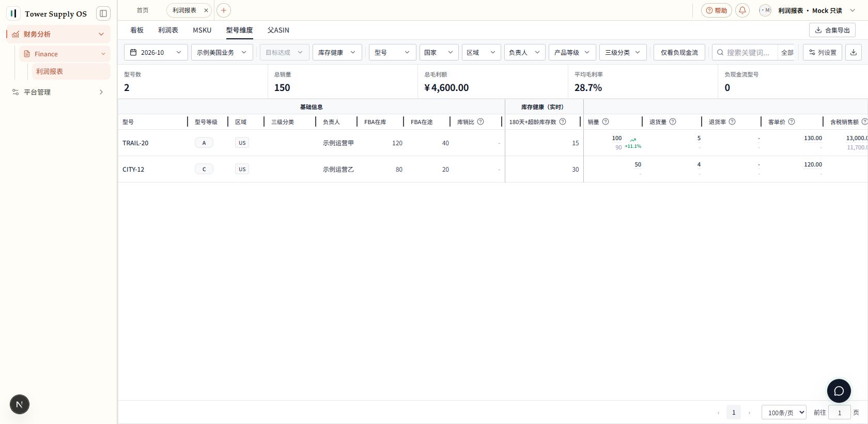Show help tooltip for 客单价 column

click(792, 122)
